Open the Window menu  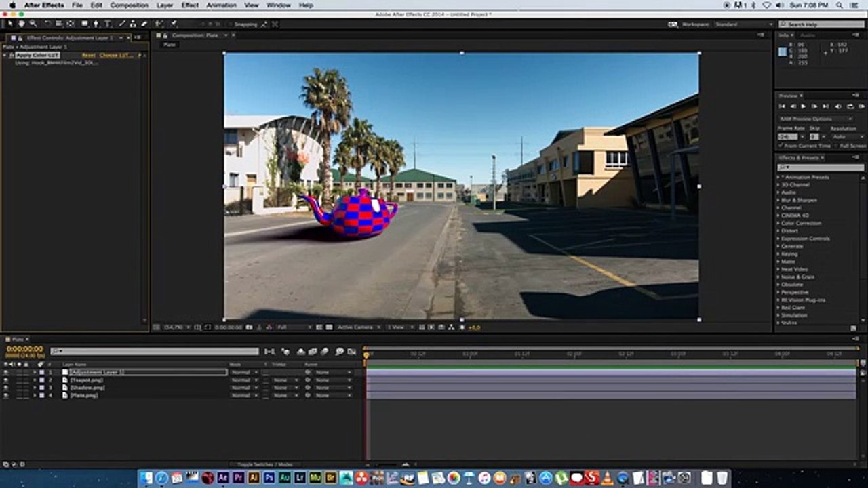click(278, 5)
